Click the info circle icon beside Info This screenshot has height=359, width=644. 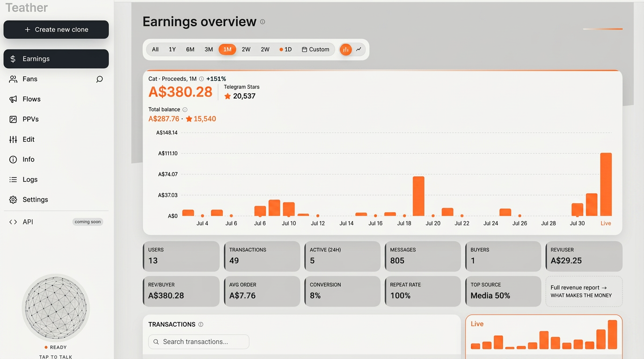[x=13, y=159]
